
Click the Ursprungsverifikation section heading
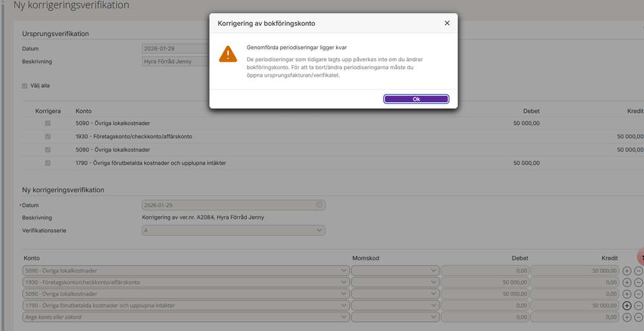55,34
